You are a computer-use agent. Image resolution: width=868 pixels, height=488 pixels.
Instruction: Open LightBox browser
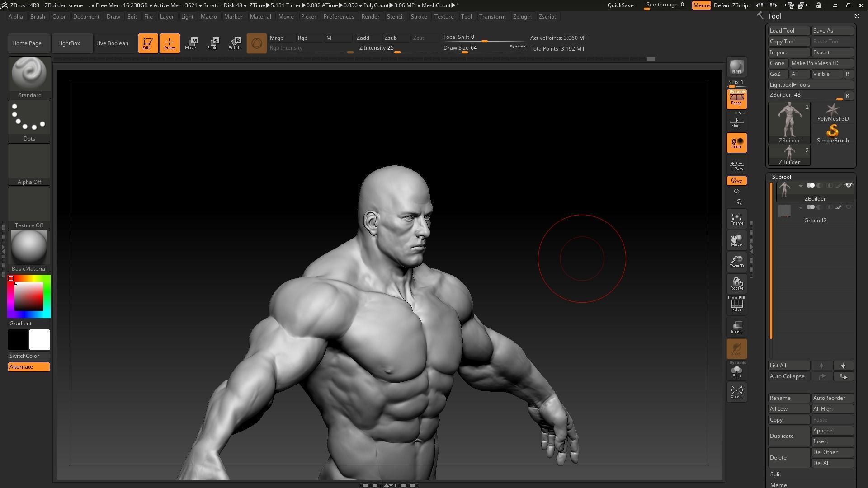tap(69, 43)
